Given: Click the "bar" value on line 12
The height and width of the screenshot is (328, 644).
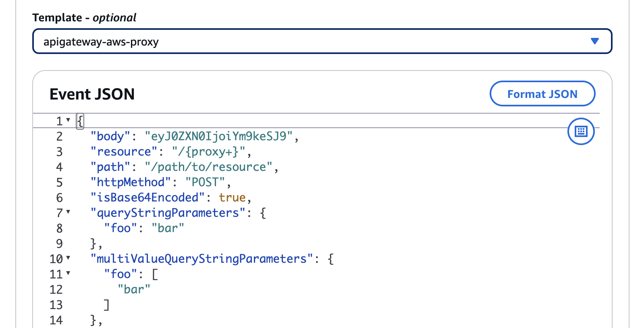Looking at the screenshot, I should pyautogui.click(x=134, y=289).
